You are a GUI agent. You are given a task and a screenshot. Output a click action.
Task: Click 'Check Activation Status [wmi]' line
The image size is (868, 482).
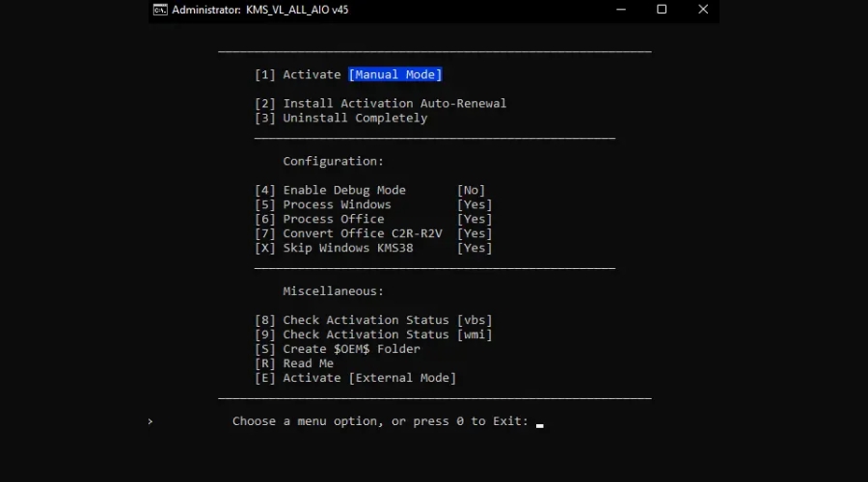click(x=373, y=335)
